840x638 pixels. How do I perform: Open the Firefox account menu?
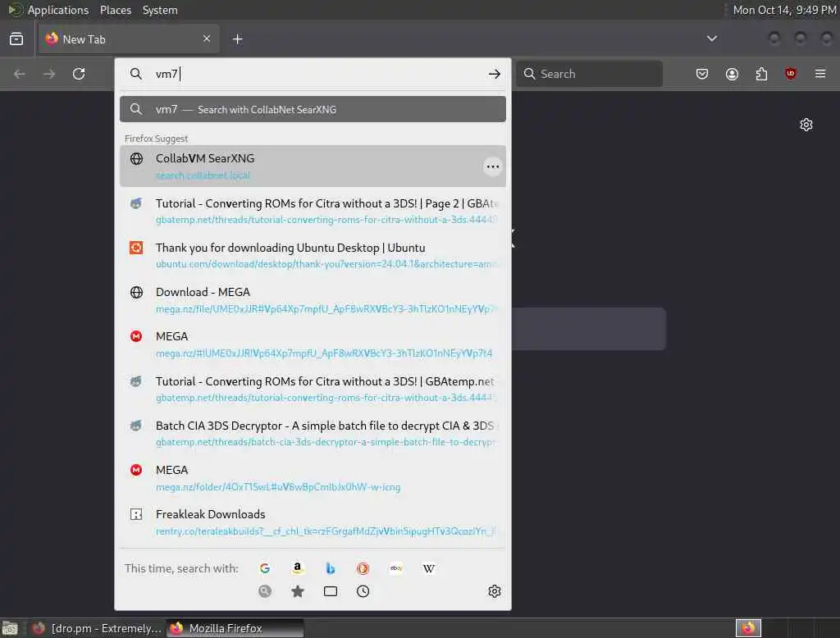732,74
